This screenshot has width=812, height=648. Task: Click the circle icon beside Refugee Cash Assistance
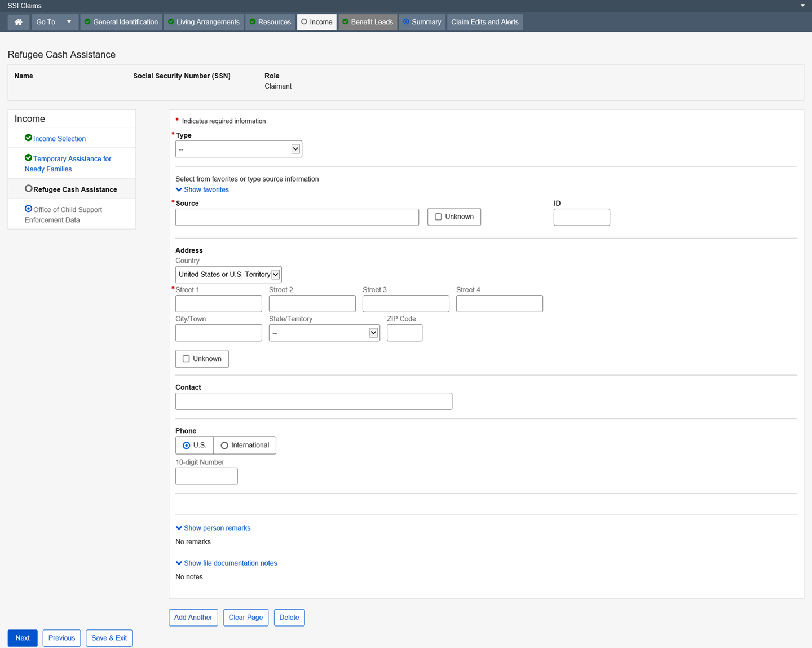pos(28,189)
